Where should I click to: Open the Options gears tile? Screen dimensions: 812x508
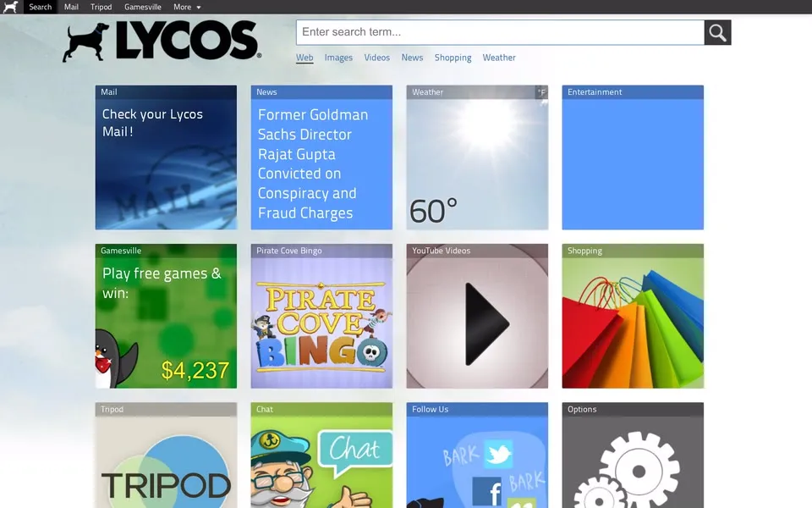(633, 456)
